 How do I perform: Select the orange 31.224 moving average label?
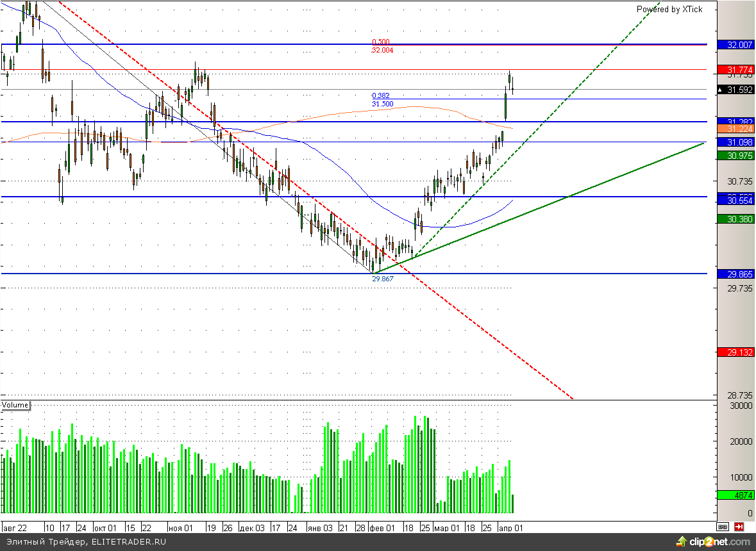point(735,129)
